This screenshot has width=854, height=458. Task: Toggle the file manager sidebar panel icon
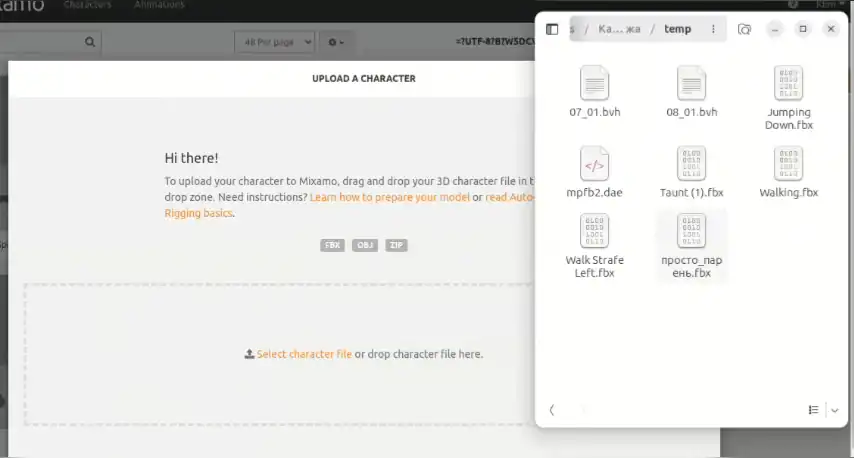[x=552, y=29]
